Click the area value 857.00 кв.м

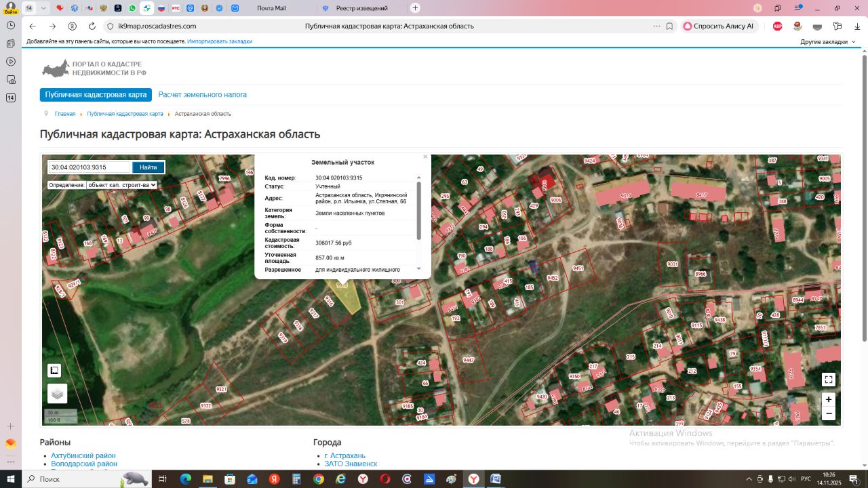click(330, 258)
